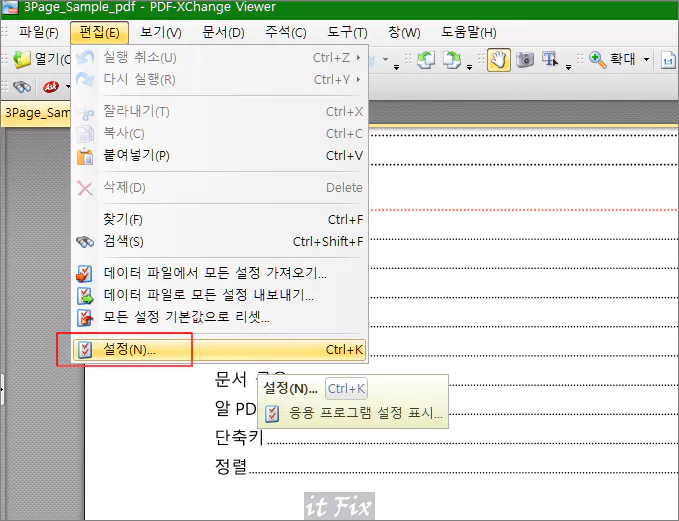Expand the Ask toolbar dropdown arrow
The height and width of the screenshot is (521, 679).
68,87
